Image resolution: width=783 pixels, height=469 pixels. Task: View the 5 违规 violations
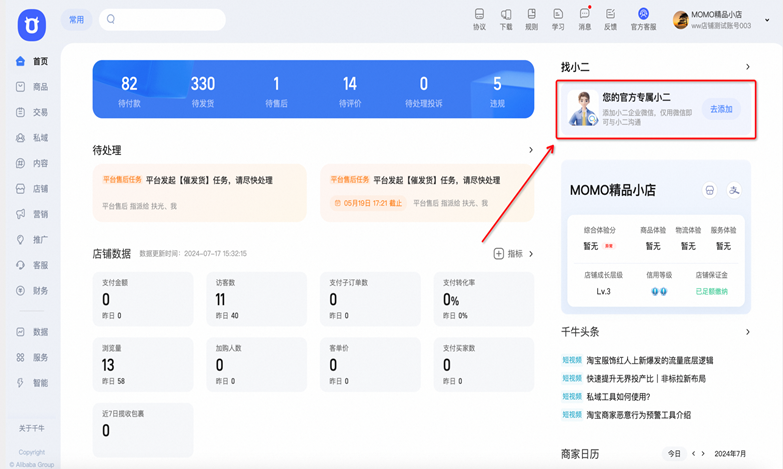click(x=497, y=90)
